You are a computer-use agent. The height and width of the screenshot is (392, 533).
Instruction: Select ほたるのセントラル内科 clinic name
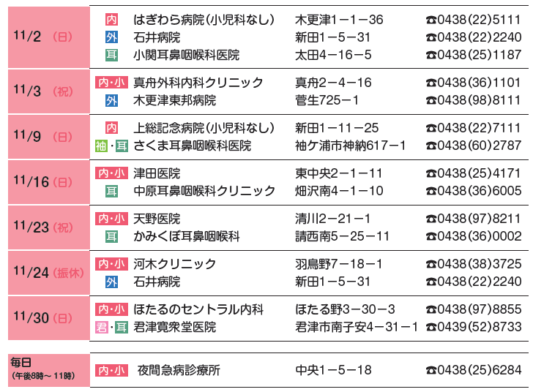[198, 309]
